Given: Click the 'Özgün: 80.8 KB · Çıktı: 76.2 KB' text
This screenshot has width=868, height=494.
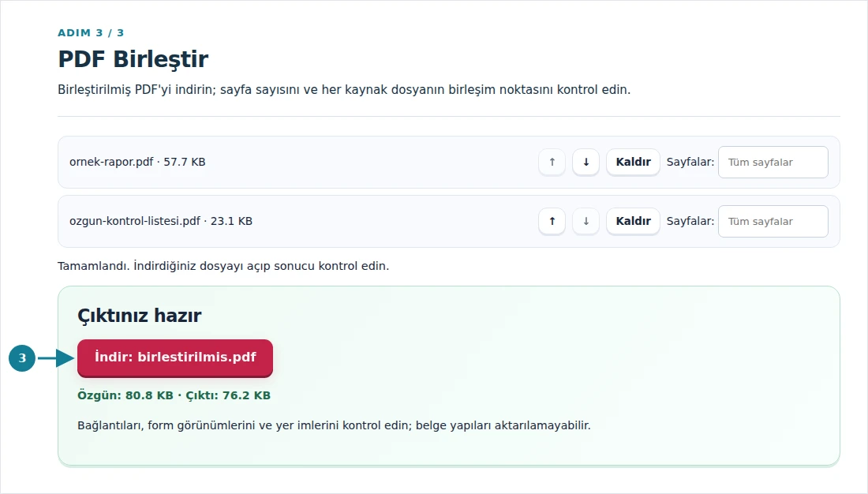Looking at the screenshot, I should [174, 395].
